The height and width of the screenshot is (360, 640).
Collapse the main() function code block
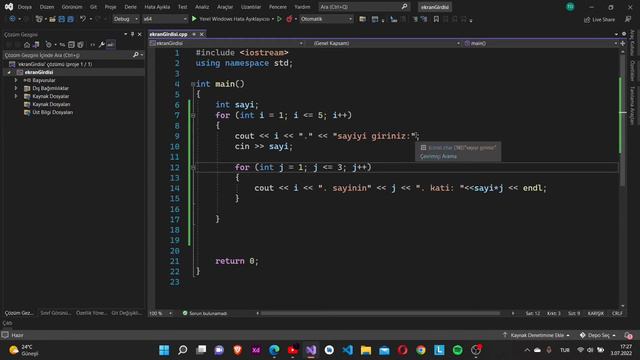point(193,84)
